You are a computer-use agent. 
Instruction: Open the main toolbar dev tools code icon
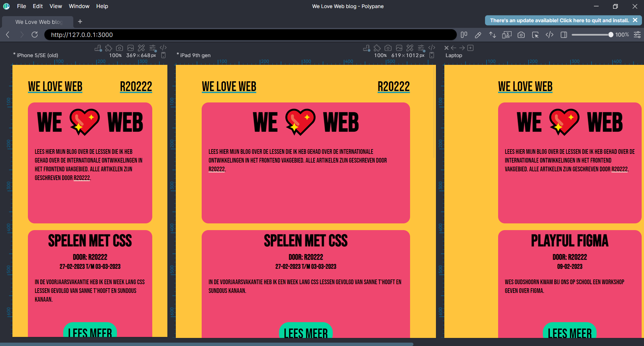(x=550, y=35)
